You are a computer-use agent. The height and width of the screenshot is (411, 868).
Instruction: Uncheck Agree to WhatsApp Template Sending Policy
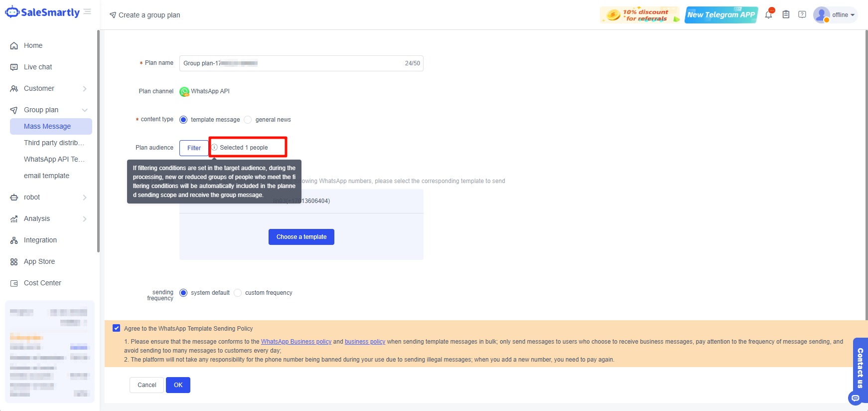(x=117, y=328)
